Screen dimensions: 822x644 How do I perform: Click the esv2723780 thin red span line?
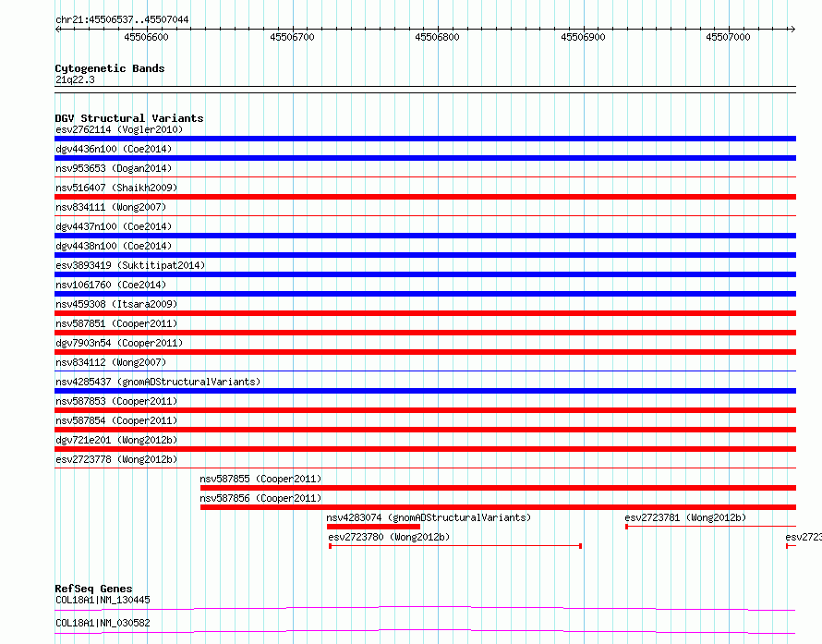point(455,546)
